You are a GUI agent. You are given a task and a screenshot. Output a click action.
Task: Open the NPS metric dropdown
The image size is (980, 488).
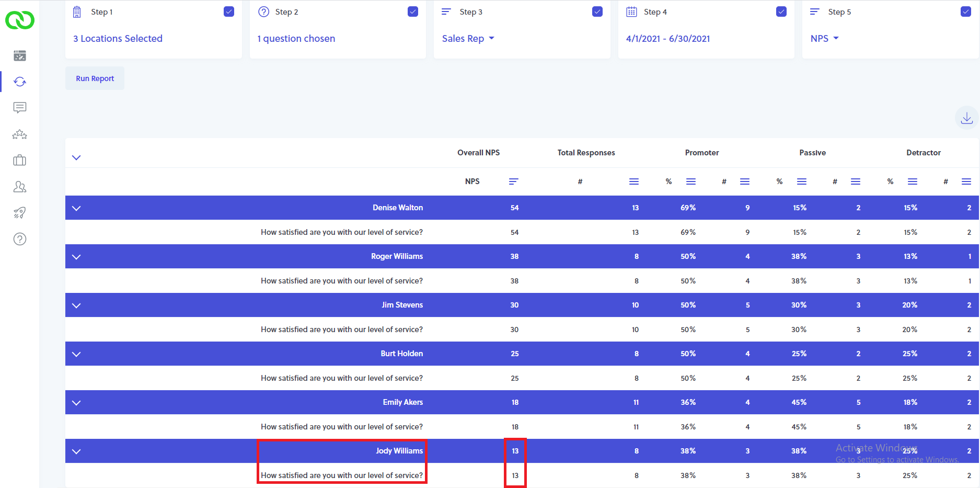[x=824, y=39]
